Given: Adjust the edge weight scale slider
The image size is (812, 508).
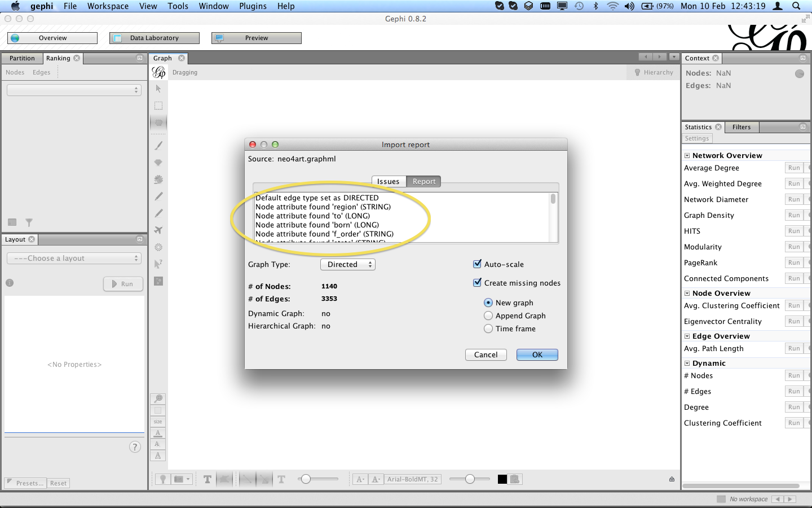Looking at the screenshot, I should tap(318, 479).
